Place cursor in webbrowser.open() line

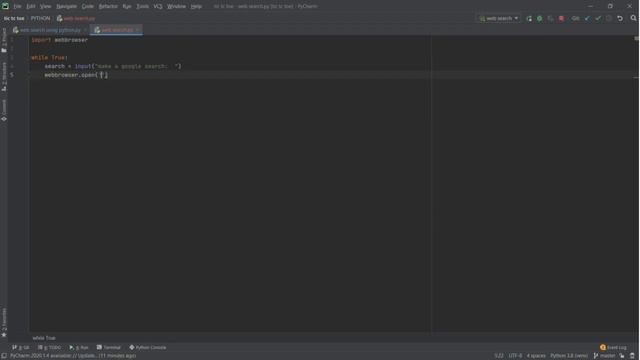click(76, 75)
